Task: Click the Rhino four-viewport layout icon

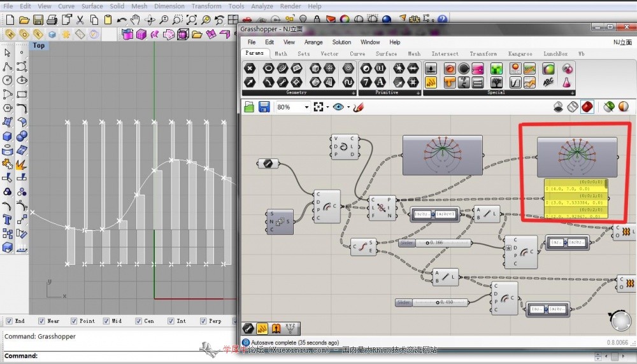Action: coord(233,20)
